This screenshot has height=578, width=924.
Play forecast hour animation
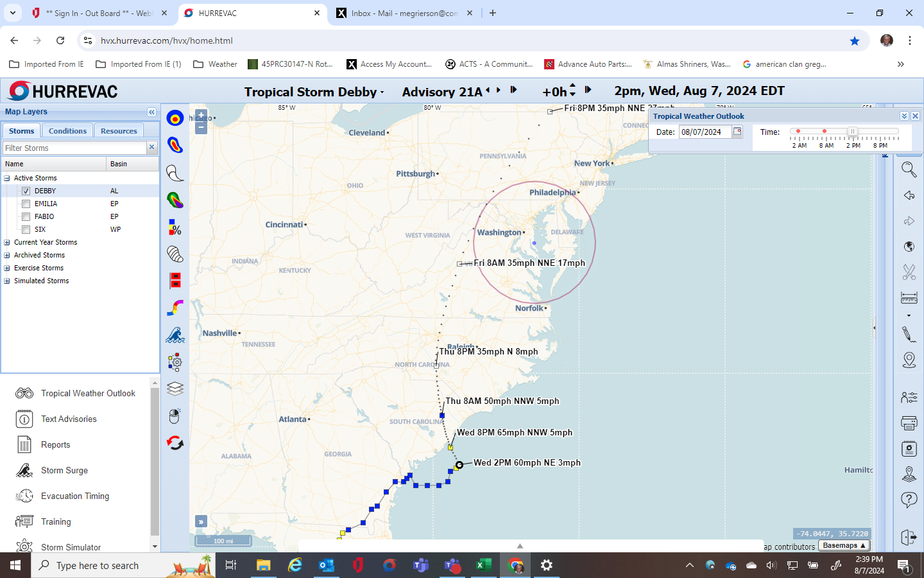pyautogui.click(x=588, y=90)
